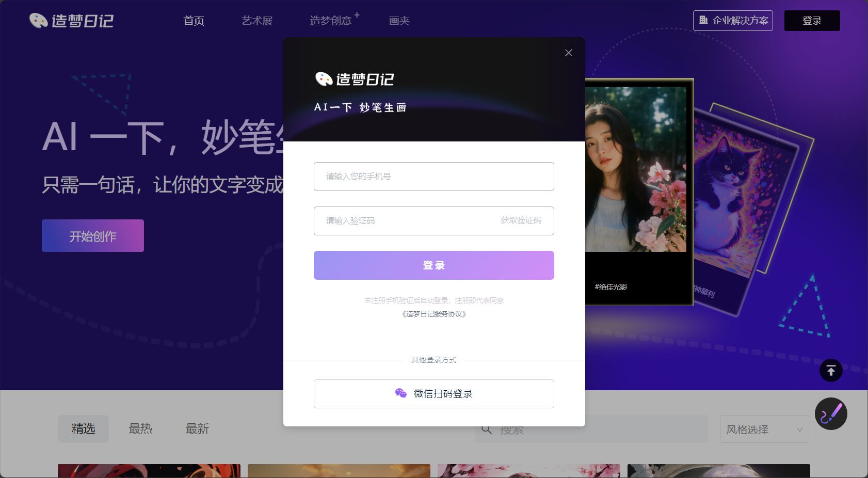Image resolution: width=868 pixels, height=478 pixels.
Task: Switch to the 最热 tab
Action: click(140, 428)
